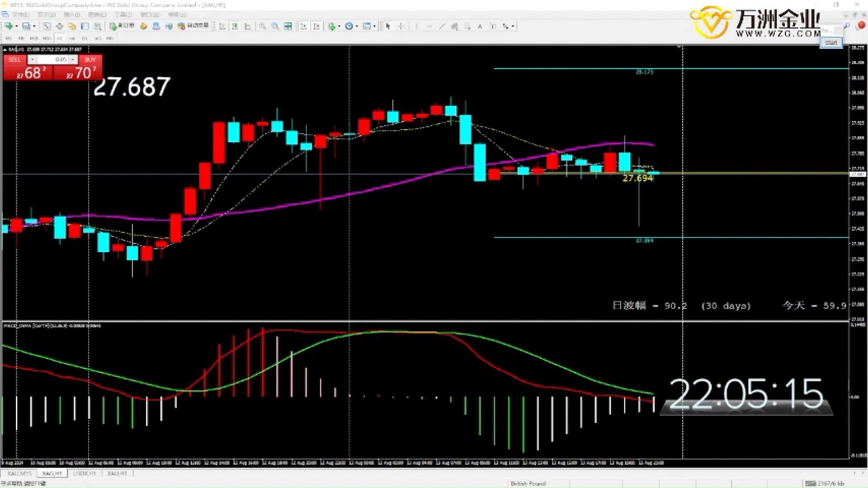Viewport: 868px width, 488px height.
Task: Open the Data Window panel
Action: pos(59,26)
